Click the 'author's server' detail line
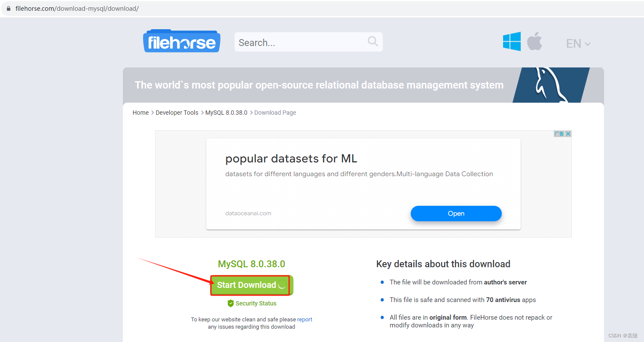 tap(458, 282)
